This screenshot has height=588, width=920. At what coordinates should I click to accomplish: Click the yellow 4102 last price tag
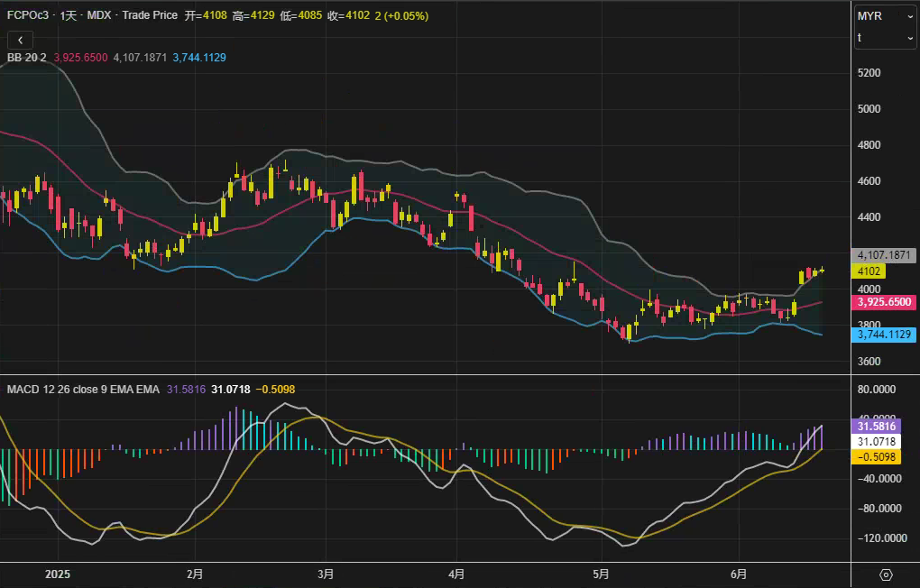pos(869,271)
